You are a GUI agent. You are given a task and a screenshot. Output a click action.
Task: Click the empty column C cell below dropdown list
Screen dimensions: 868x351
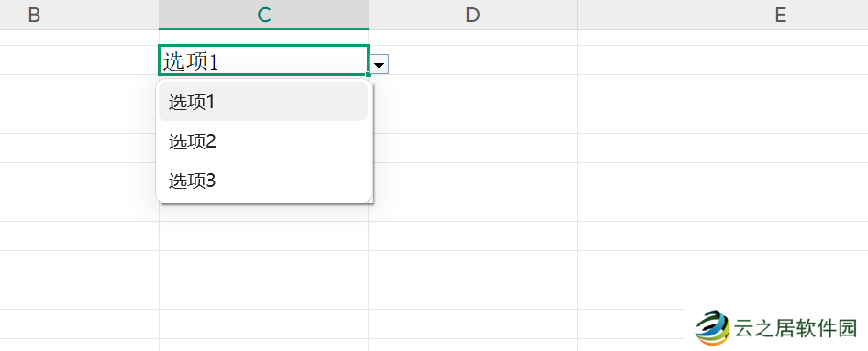pos(263,236)
